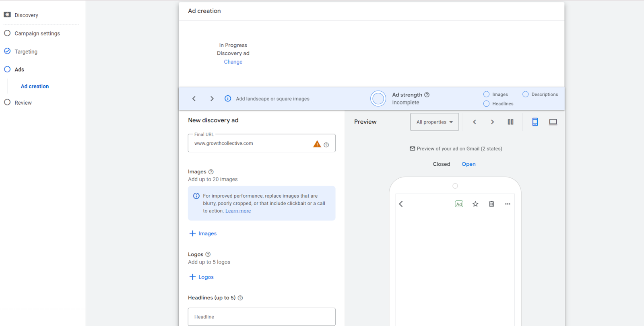Switch preview to mobile device view
This screenshot has height=326, width=644.
[535, 122]
